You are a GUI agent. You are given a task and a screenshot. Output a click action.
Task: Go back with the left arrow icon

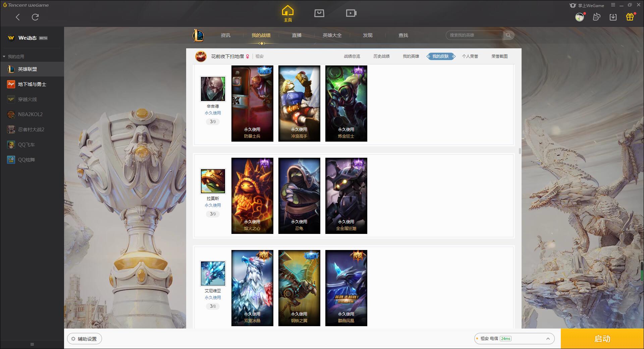(18, 17)
